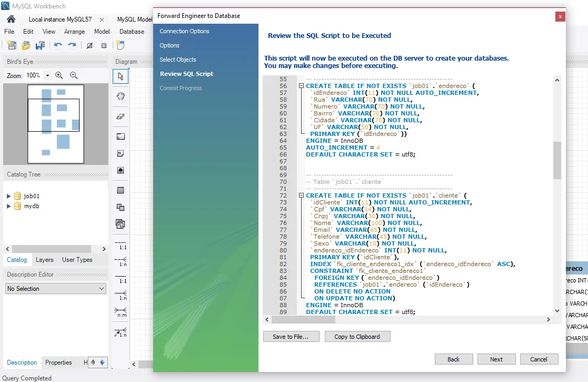The image size is (588, 382).
Task: Click Copy to Clipboard button
Action: pos(357,337)
